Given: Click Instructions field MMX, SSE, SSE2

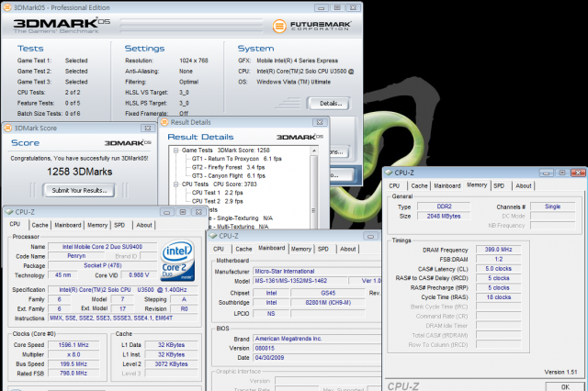Looking at the screenshot, I should (123, 318).
